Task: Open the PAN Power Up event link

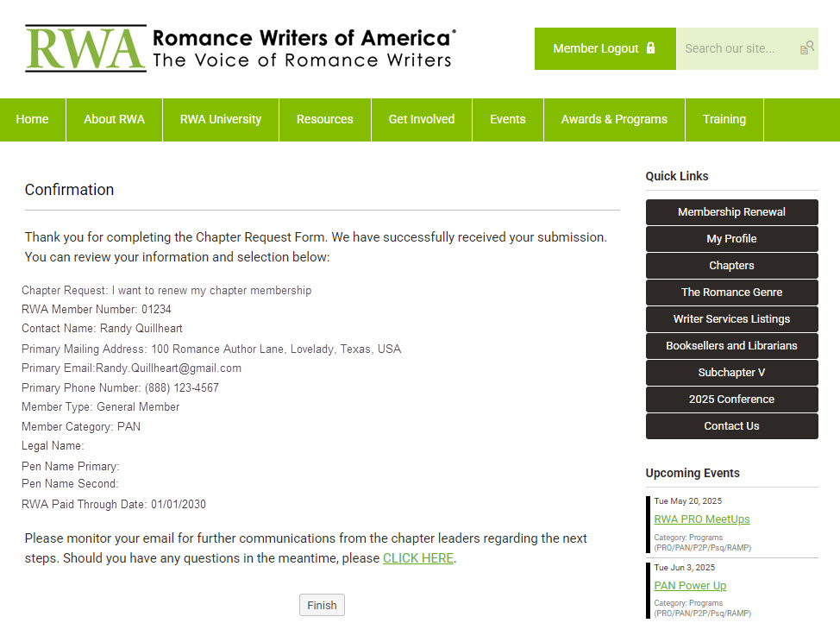Action: click(690, 586)
